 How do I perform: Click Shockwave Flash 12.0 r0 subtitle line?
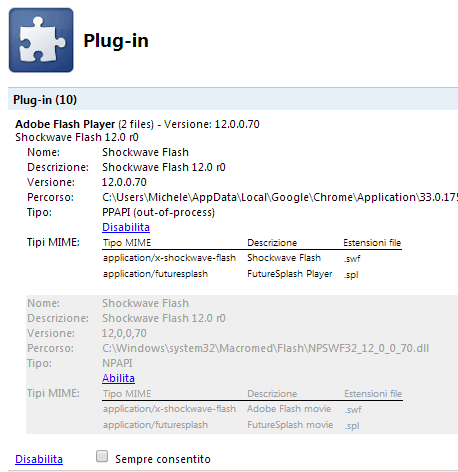click(77, 137)
